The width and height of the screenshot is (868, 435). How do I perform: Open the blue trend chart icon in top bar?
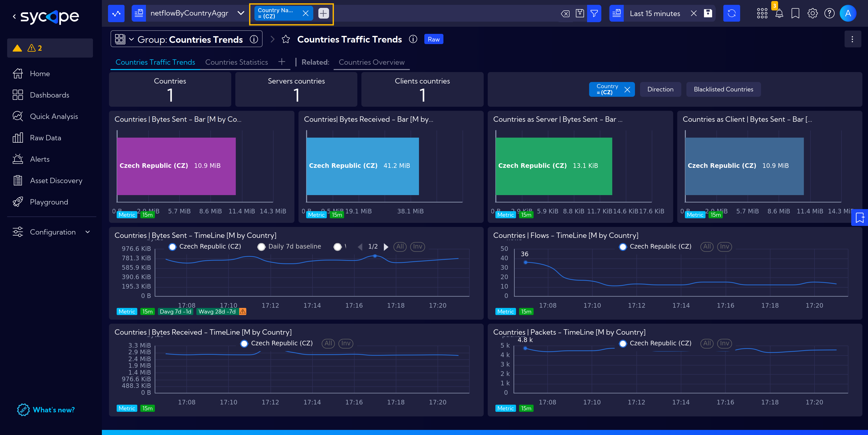(116, 13)
